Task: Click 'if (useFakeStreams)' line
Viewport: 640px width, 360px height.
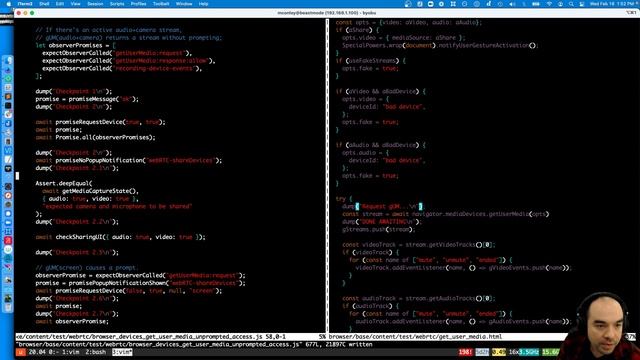Action: pyautogui.click(x=371, y=61)
